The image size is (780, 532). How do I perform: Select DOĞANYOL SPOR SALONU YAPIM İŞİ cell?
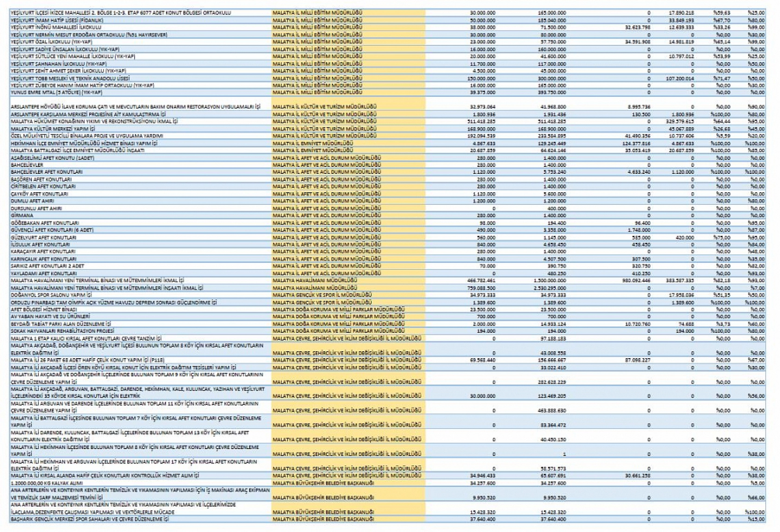click(51, 295)
